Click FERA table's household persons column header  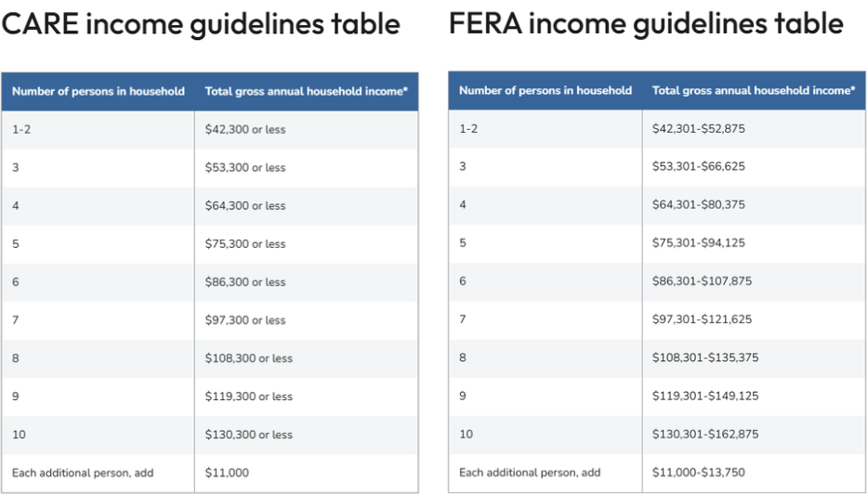pyautogui.click(x=546, y=91)
